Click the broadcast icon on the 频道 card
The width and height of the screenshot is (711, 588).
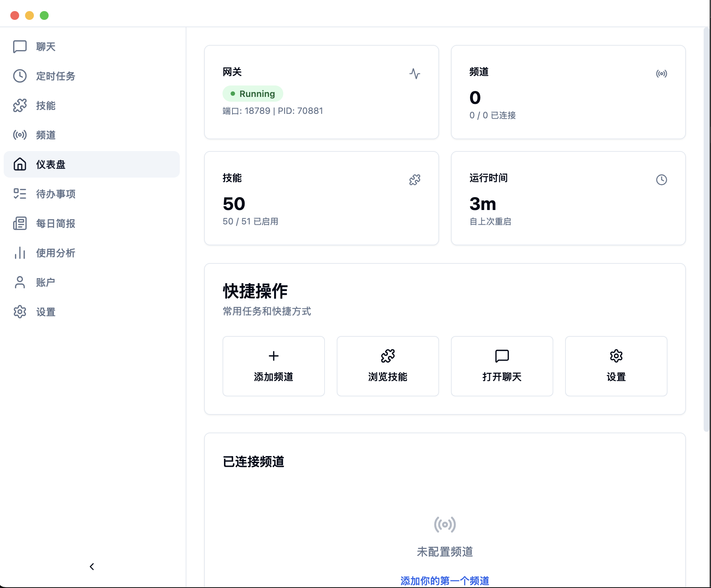coord(662,74)
